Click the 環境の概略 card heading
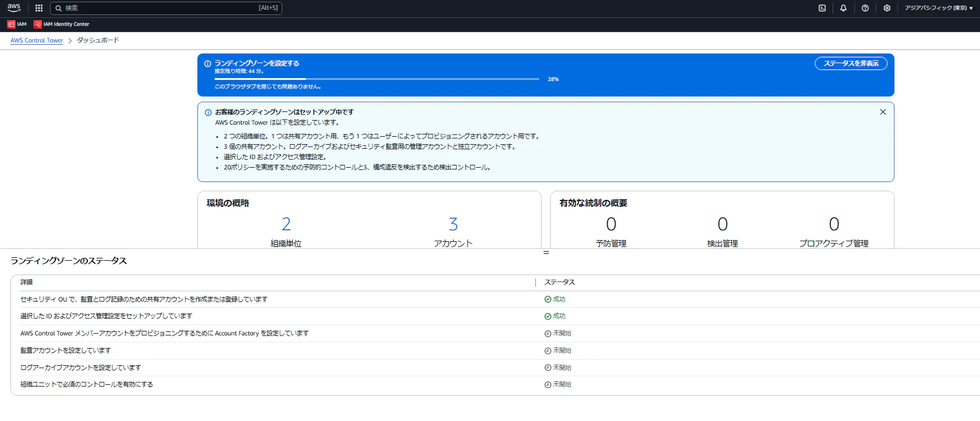The width and height of the screenshot is (980, 421). point(228,203)
